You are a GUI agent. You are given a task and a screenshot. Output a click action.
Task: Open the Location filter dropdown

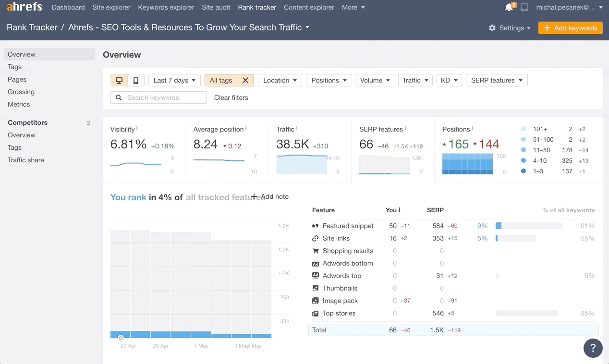[280, 80]
